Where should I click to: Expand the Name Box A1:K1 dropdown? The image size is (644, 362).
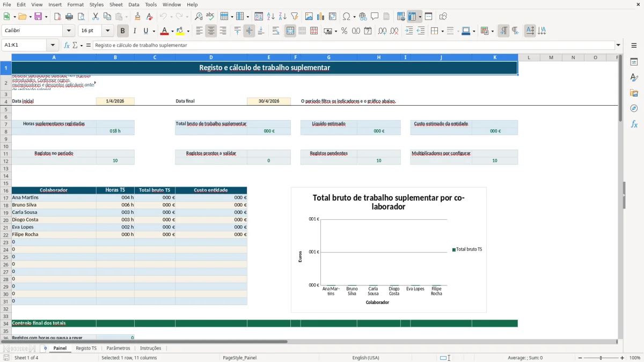pos(53,46)
